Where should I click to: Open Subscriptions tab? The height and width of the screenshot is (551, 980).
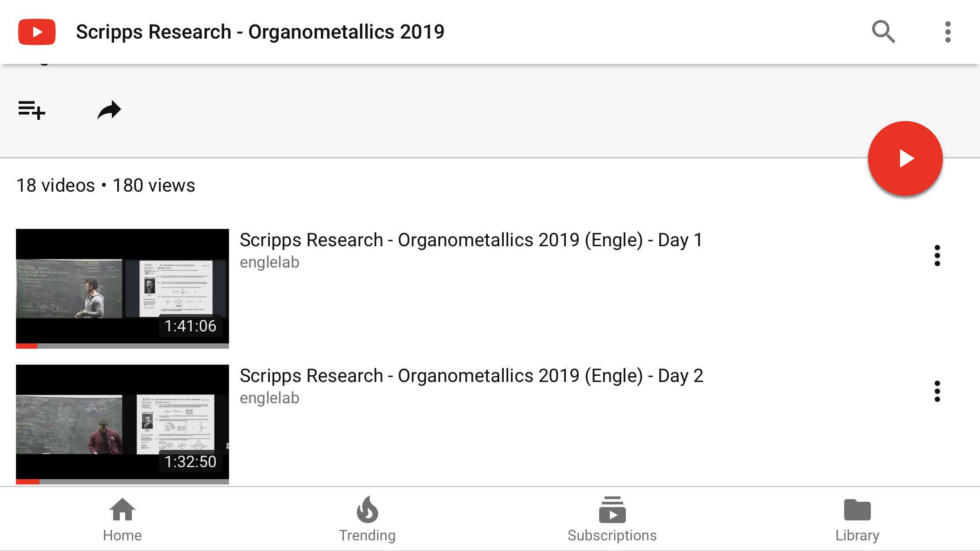coord(612,519)
